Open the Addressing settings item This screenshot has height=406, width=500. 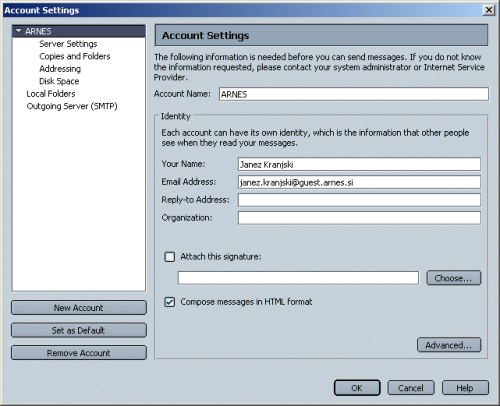tap(60, 69)
